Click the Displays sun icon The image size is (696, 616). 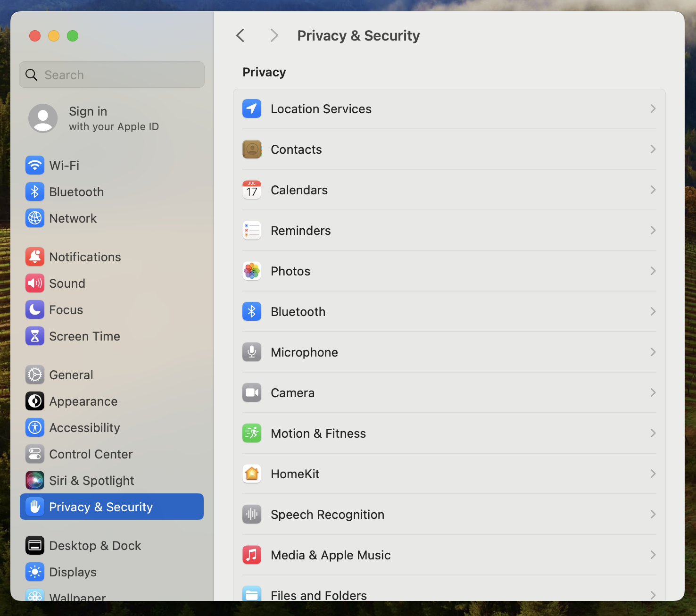click(x=35, y=572)
